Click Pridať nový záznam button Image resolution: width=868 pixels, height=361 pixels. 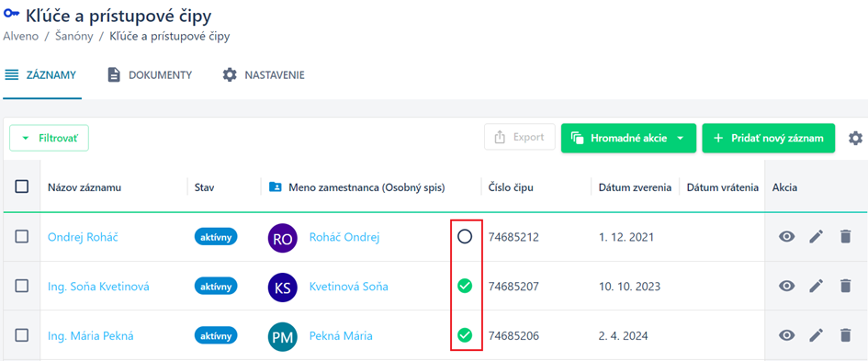tap(769, 138)
